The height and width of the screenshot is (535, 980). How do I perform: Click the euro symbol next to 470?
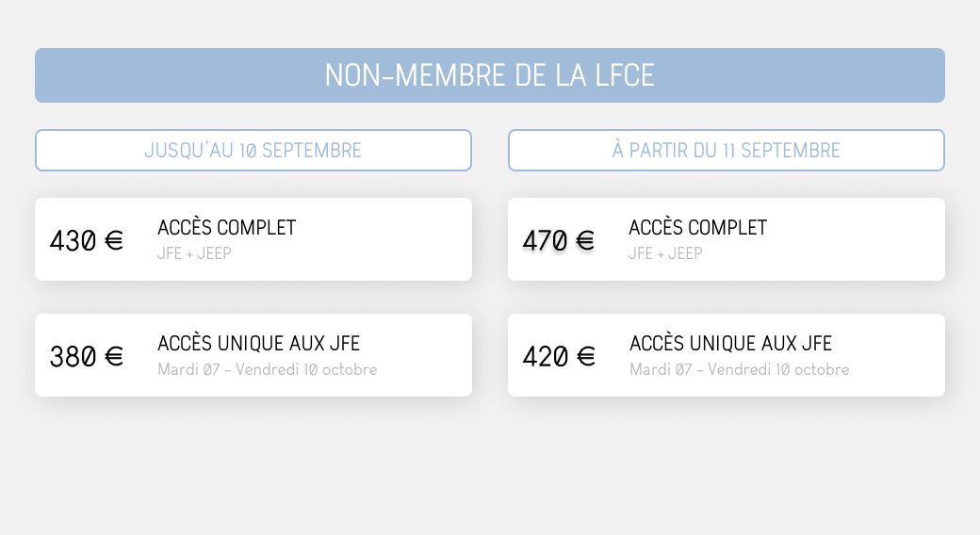585,240
